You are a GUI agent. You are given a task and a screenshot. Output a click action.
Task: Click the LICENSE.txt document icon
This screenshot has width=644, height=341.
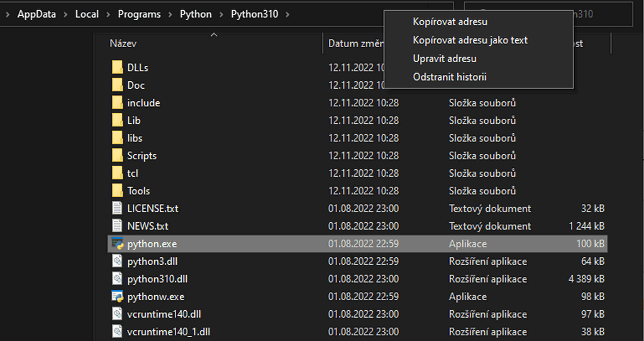click(118, 208)
